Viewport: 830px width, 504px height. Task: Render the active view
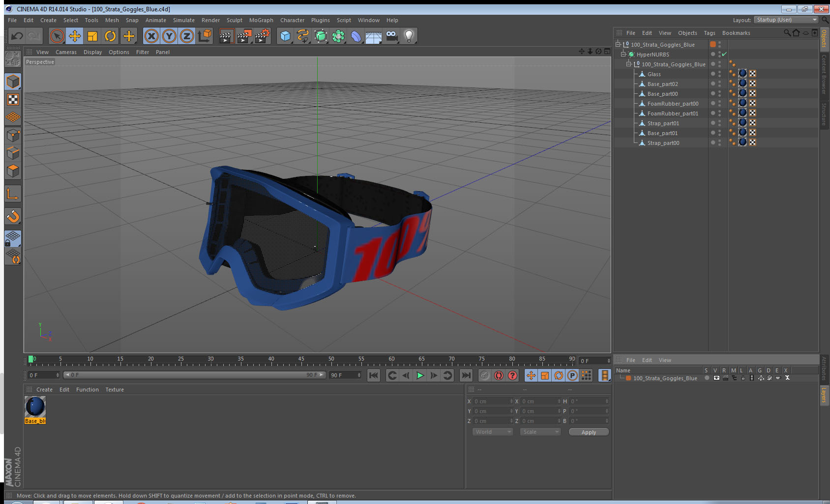[x=226, y=36]
